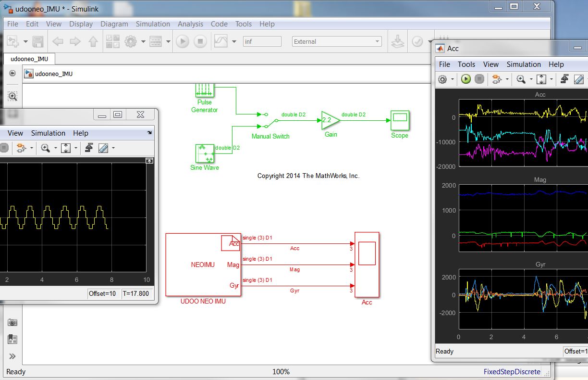The height and width of the screenshot is (380, 588).
Task: Click the Simulation Data Inspector graph icon
Action: [221, 41]
